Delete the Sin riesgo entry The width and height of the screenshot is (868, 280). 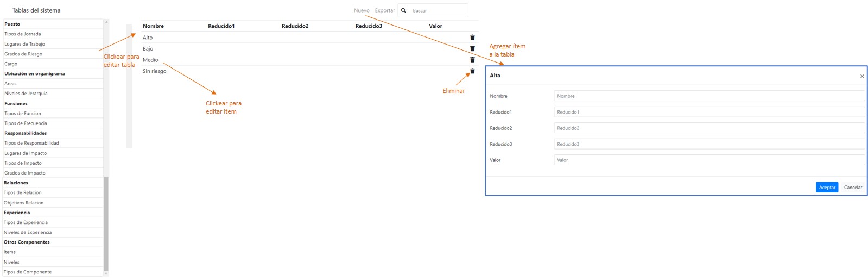click(x=472, y=71)
